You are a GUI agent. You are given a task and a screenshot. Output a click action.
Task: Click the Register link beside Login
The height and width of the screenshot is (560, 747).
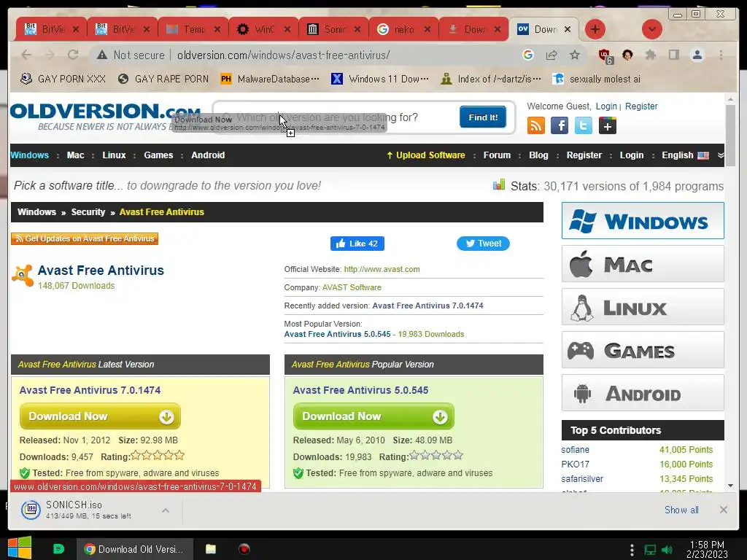tap(641, 106)
